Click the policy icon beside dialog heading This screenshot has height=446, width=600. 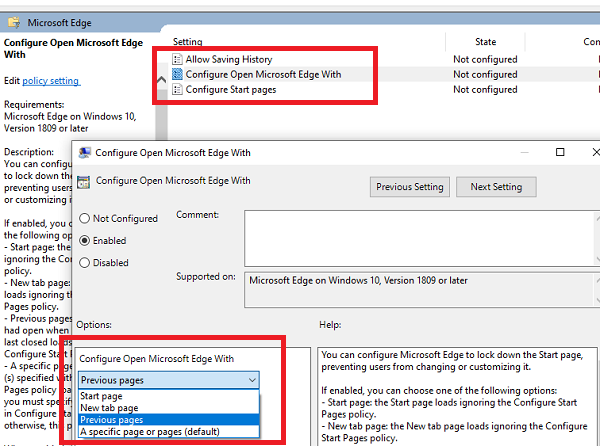click(x=83, y=181)
